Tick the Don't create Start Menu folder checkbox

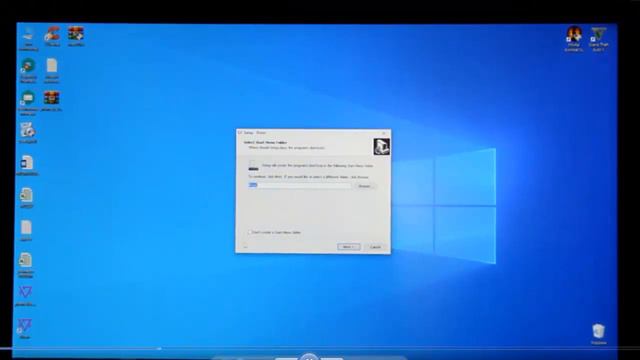pos(250,232)
